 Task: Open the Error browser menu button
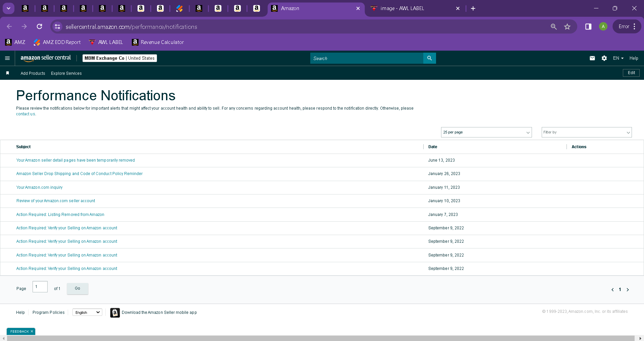627,26
